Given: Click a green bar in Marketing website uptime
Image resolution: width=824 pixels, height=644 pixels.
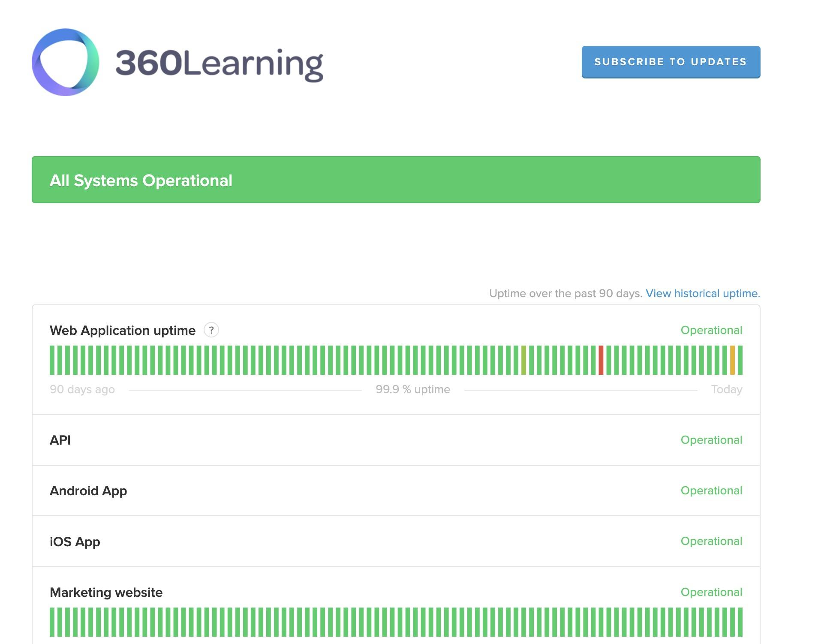Looking at the screenshot, I should pos(214,622).
